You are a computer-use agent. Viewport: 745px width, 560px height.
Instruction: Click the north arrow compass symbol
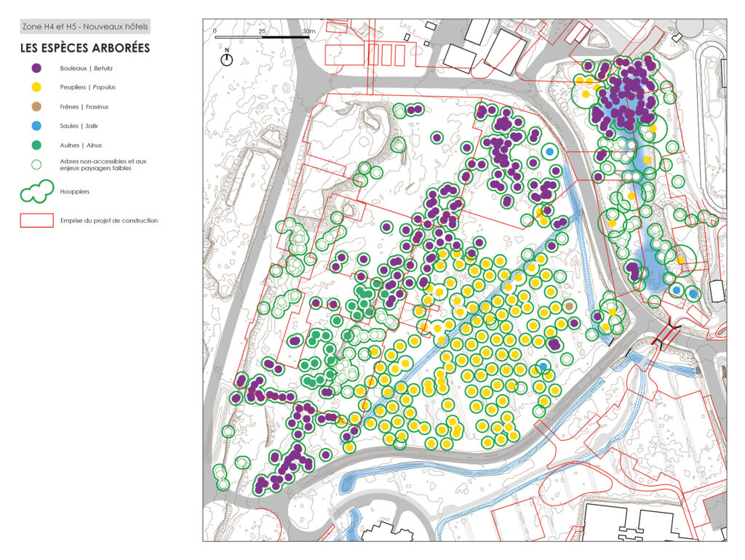click(227, 58)
